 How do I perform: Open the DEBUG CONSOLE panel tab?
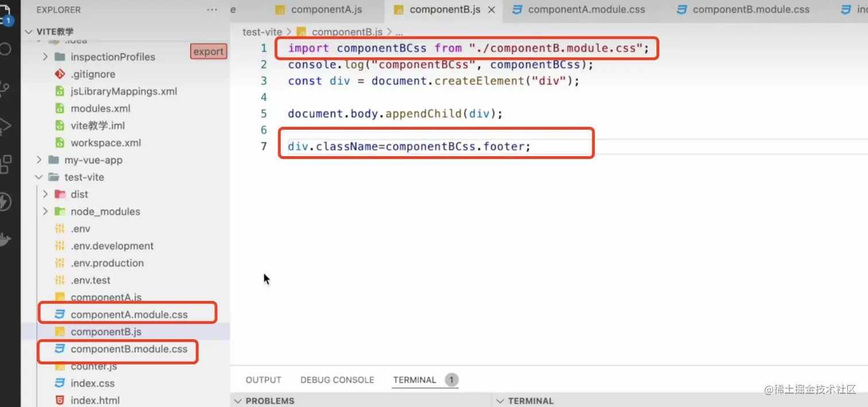coord(337,380)
